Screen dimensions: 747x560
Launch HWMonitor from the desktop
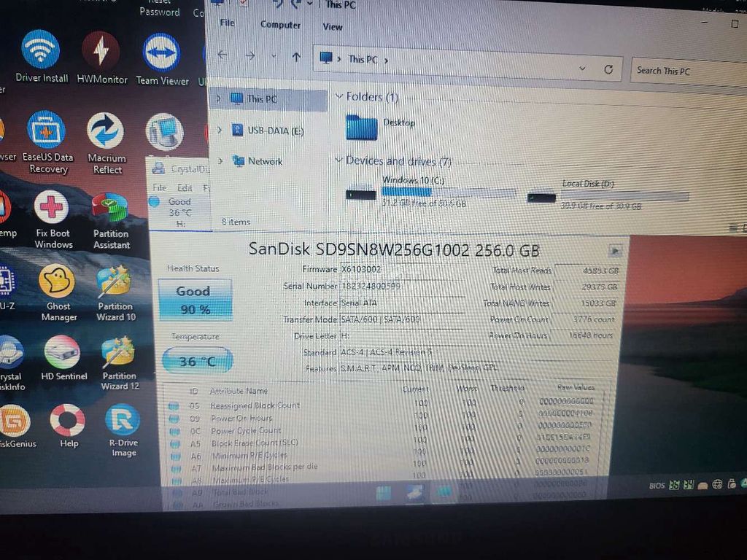(101, 58)
